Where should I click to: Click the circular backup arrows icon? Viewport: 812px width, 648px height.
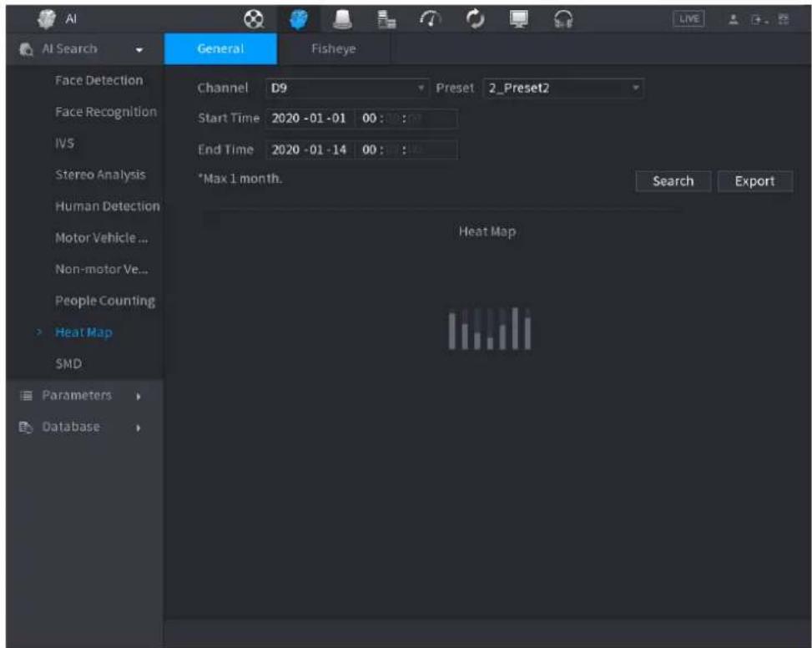point(475,20)
